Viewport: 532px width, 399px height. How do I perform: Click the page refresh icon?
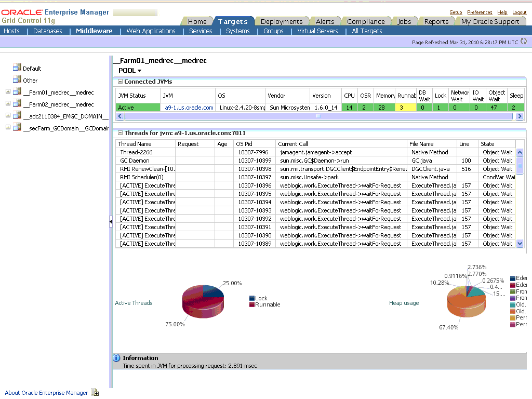click(x=524, y=42)
